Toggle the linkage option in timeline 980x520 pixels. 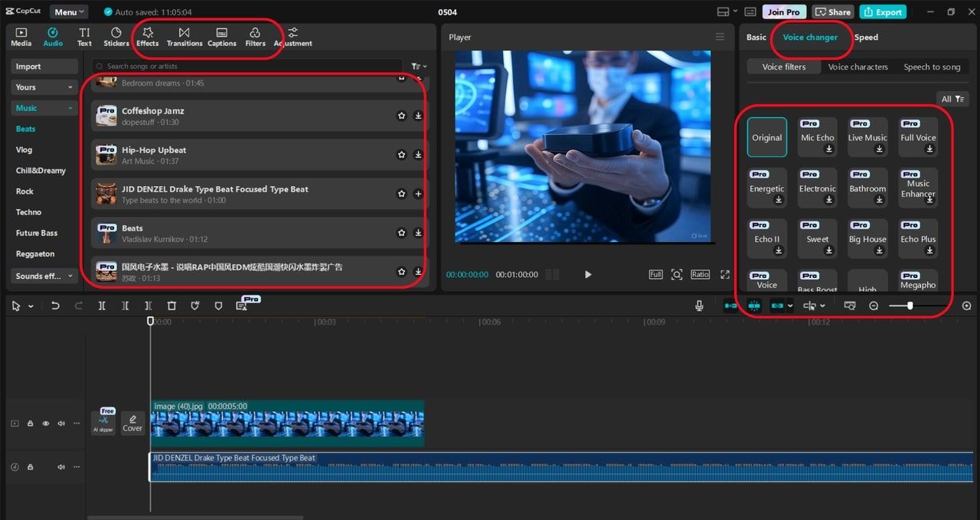[778, 306]
